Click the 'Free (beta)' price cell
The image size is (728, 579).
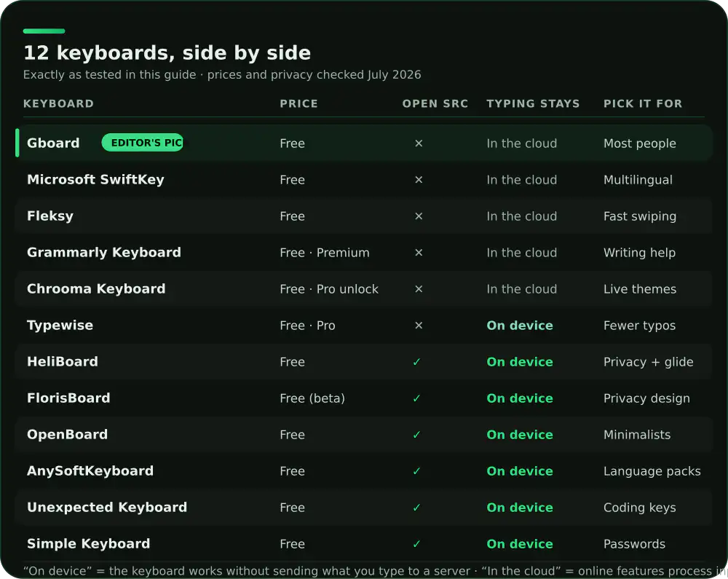click(x=312, y=398)
